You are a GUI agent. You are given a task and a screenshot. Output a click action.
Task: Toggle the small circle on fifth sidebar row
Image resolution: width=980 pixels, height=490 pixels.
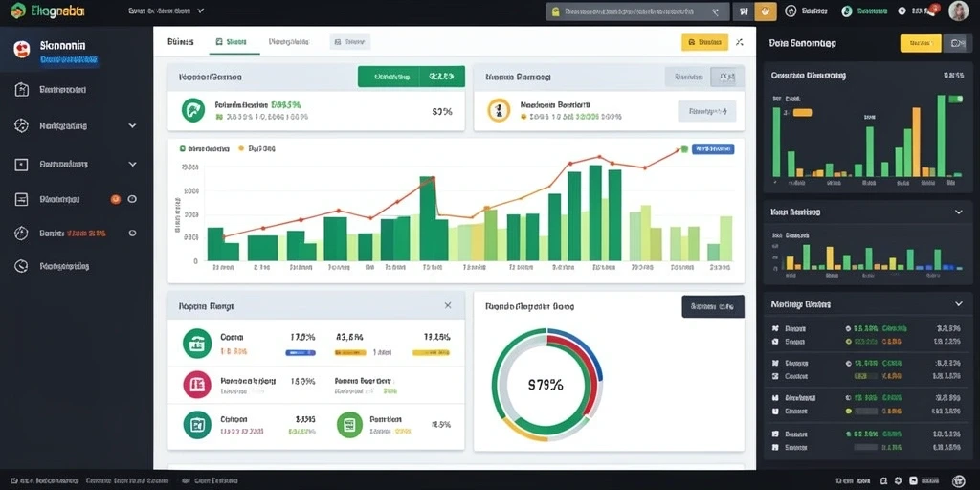[132, 233]
